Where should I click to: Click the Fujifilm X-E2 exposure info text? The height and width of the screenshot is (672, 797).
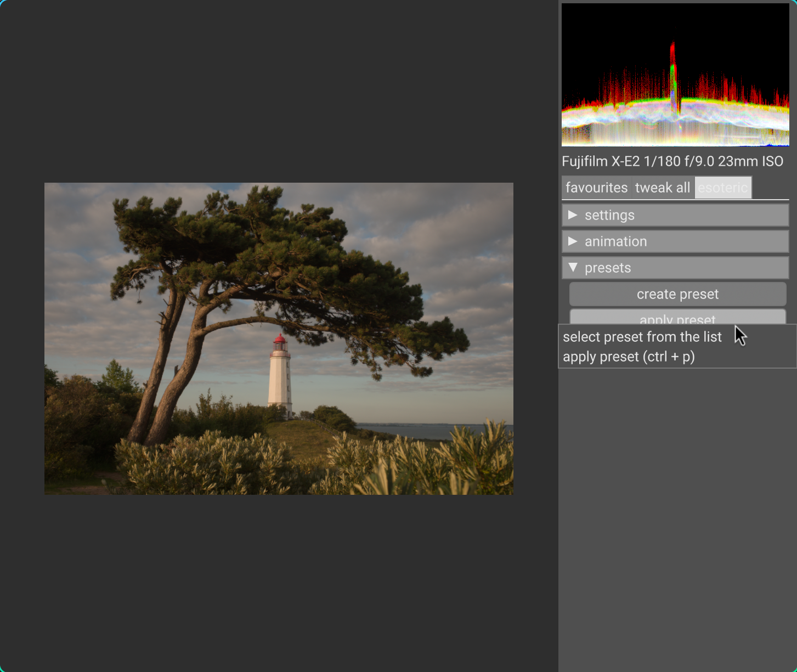(672, 161)
